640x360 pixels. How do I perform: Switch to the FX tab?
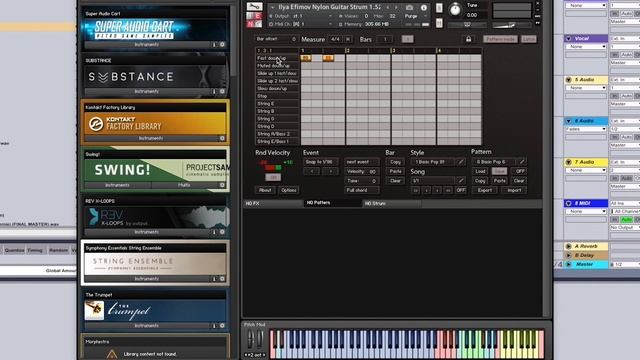point(273,203)
